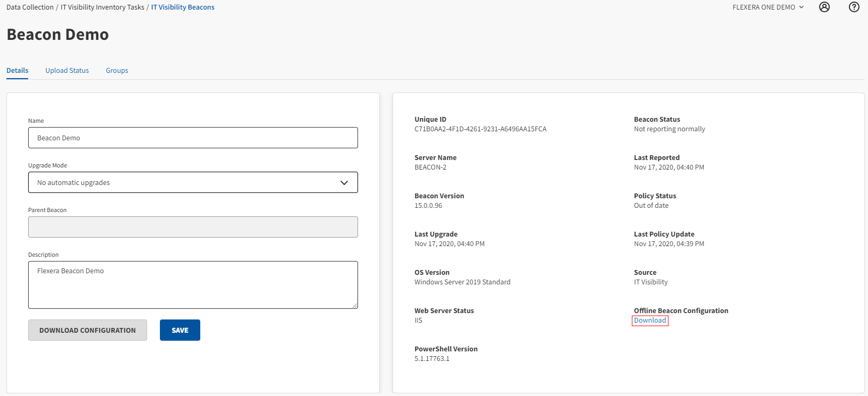Focus the Description text area
Viewport: 868px width, 396px height.
tap(193, 284)
